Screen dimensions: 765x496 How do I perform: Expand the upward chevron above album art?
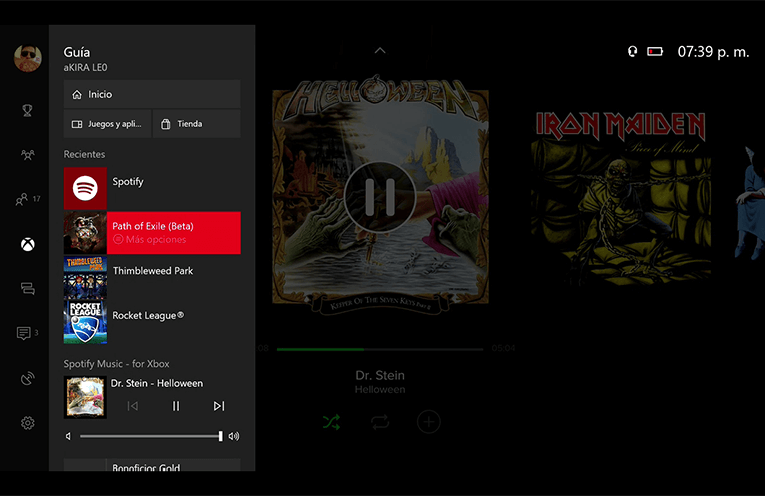(x=380, y=50)
